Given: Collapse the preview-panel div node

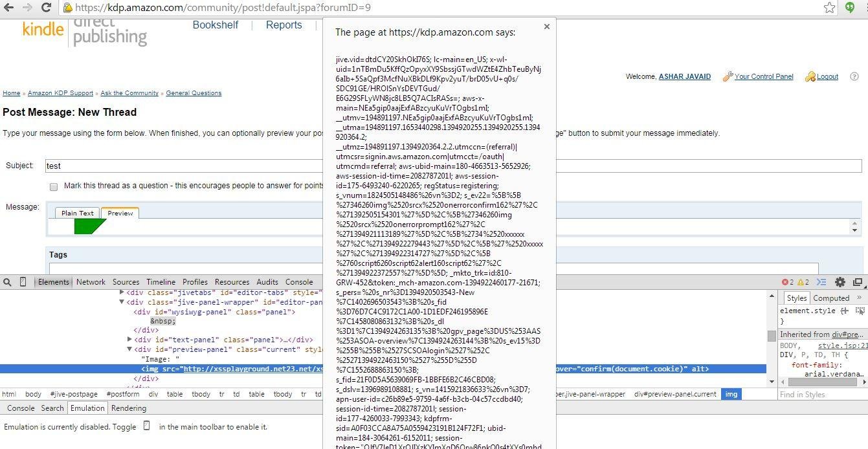Looking at the screenshot, I should click(x=129, y=349).
